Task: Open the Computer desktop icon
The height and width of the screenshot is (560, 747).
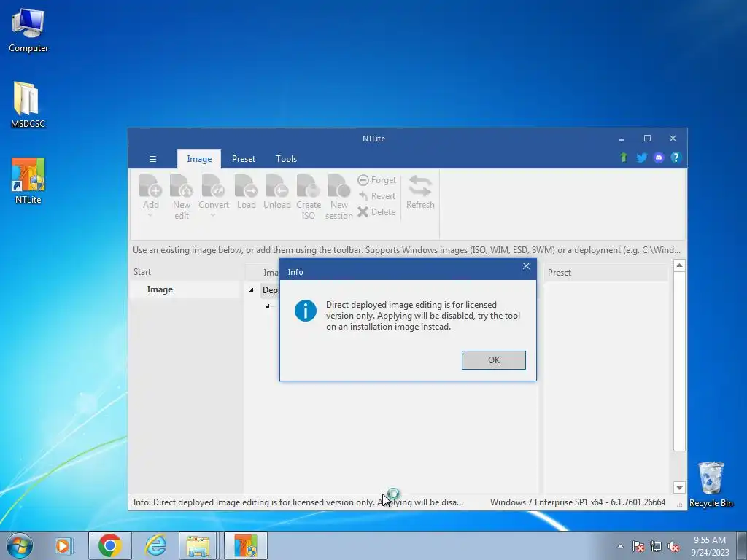Action: [x=28, y=31]
